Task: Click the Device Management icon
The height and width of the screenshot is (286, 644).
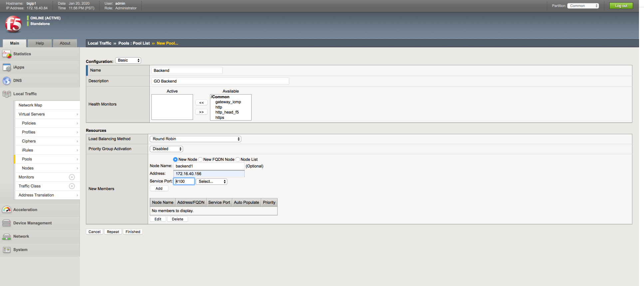Action: click(x=7, y=223)
